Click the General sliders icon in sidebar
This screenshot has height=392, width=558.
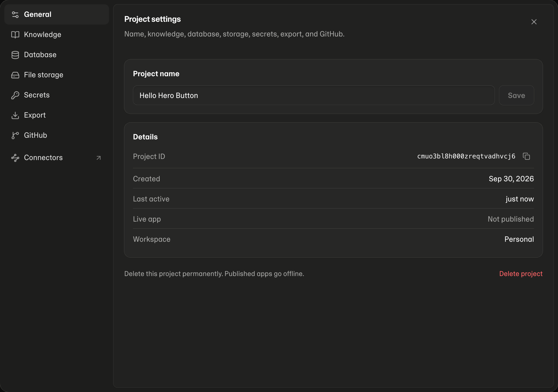[x=15, y=14]
